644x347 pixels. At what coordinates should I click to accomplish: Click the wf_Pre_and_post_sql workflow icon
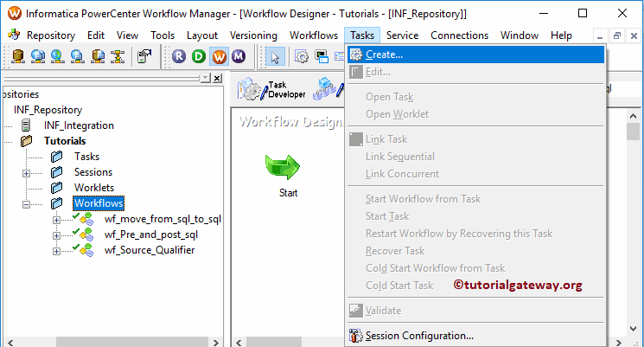[x=84, y=235]
